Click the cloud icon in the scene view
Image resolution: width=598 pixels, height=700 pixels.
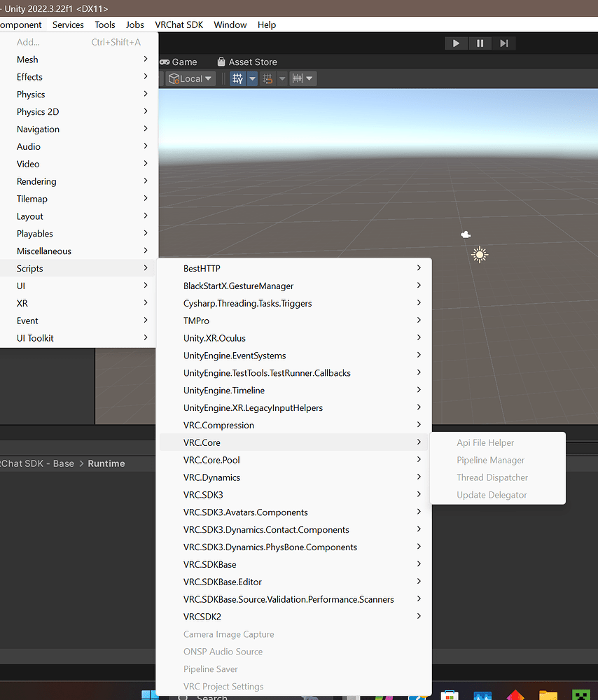[x=465, y=234]
